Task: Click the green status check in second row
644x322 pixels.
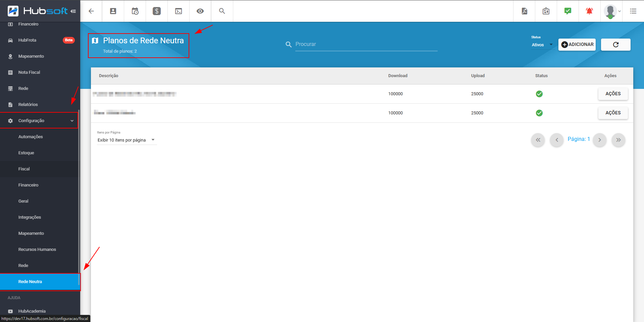Action: [x=539, y=113]
